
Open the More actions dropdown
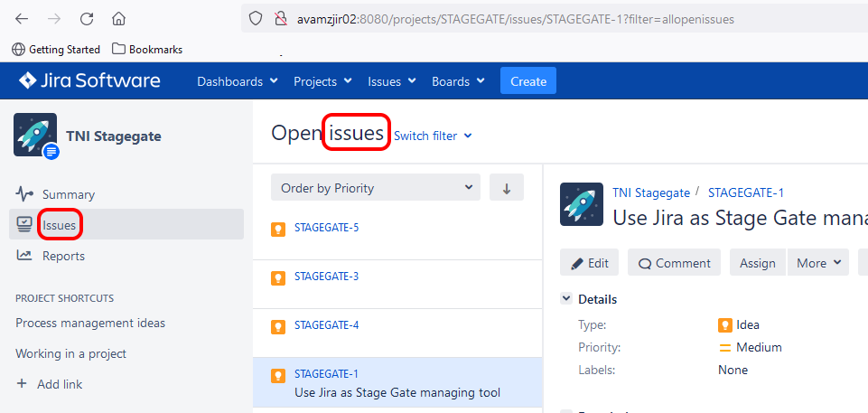tap(818, 263)
